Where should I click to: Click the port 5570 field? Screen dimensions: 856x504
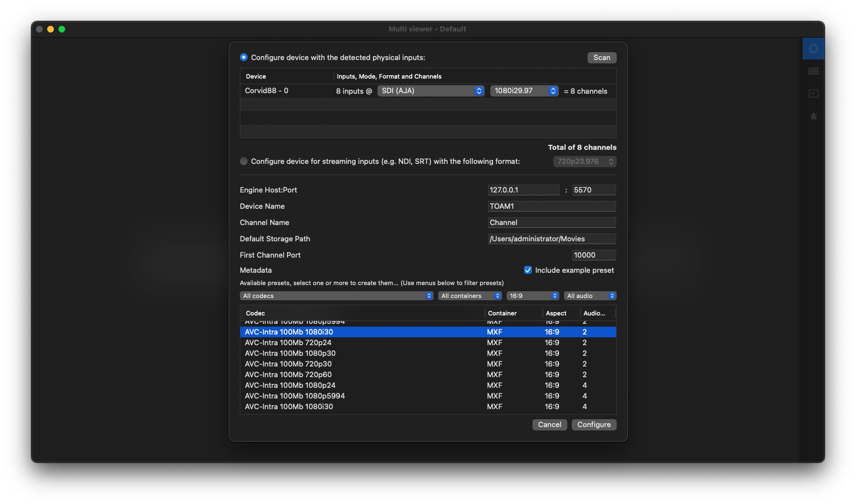coord(594,190)
